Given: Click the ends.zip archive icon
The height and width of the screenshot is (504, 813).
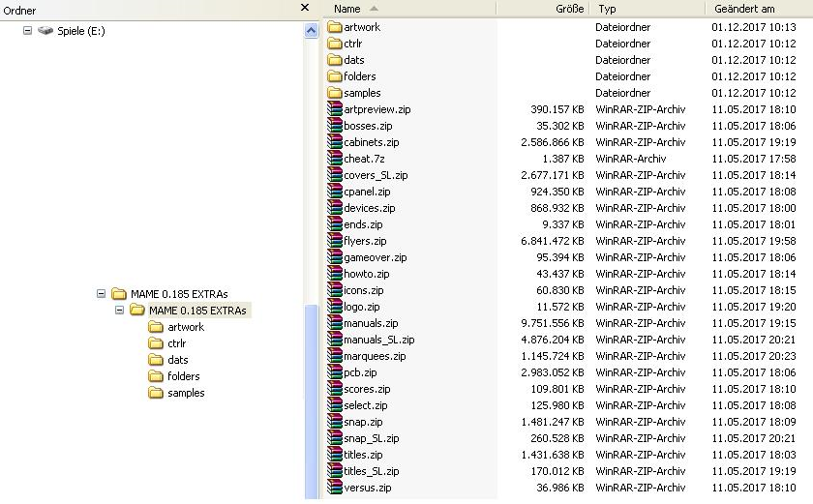Looking at the screenshot, I should coord(335,224).
